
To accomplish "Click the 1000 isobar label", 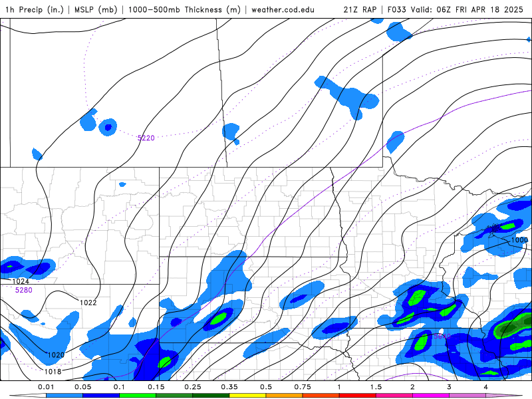I will 519,240.
